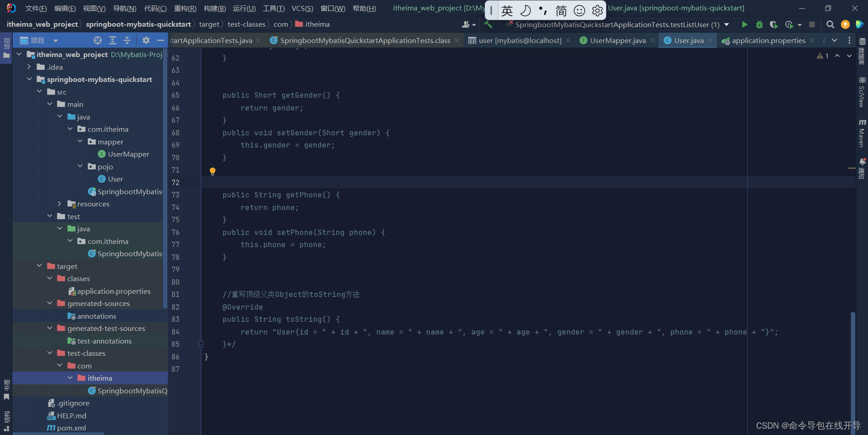Image resolution: width=868 pixels, height=435 pixels.
Task: Go to previous highlighted error arrow
Action: point(837,56)
